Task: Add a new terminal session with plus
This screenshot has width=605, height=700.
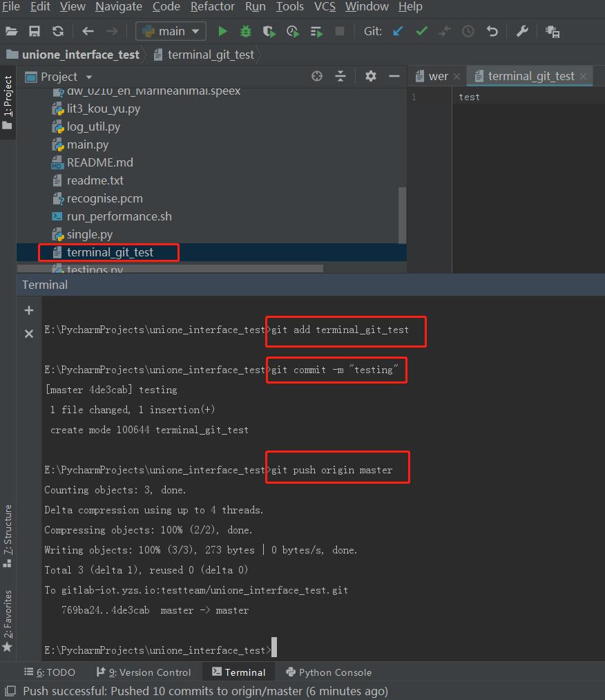Action: [29, 311]
